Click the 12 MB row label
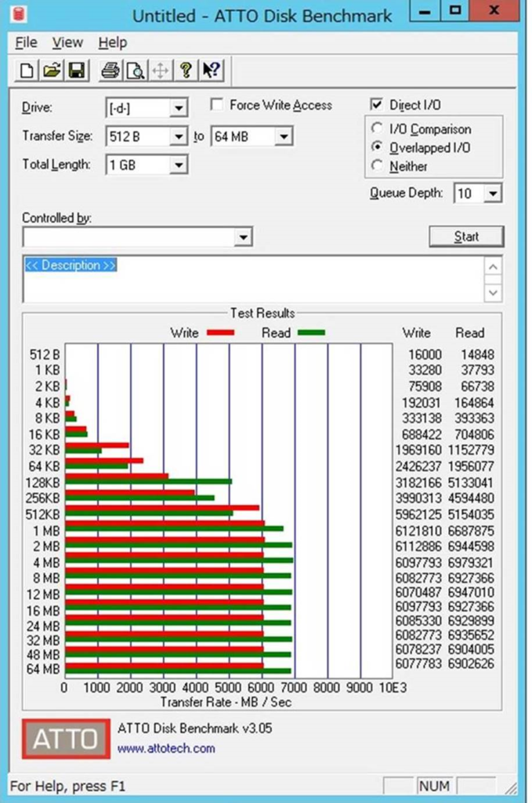The height and width of the screenshot is (803, 532). 43,594
